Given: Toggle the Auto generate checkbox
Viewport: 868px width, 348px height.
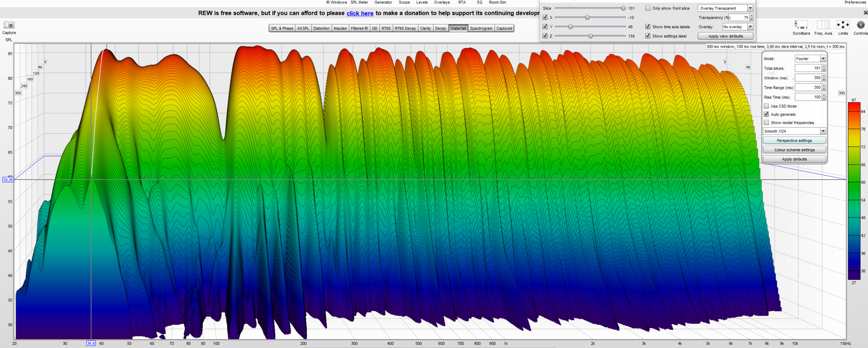Looking at the screenshot, I should [766, 114].
